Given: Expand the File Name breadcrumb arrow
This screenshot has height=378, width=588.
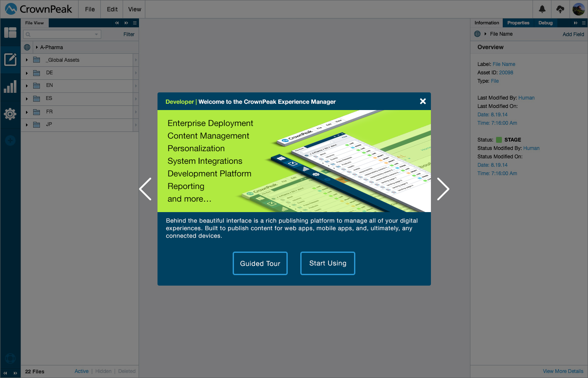Looking at the screenshot, I should (x=485, y=34).
